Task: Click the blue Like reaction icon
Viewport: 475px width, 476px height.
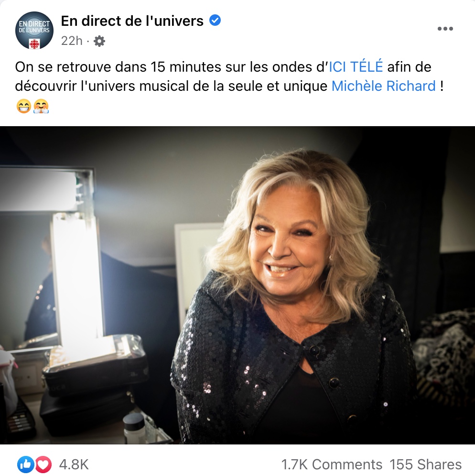Action: click(26, 465)
